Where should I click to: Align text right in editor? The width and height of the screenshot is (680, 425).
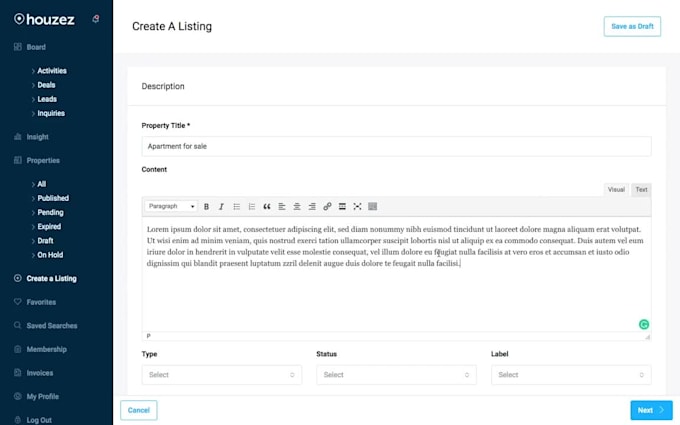(x=312, y=206)
